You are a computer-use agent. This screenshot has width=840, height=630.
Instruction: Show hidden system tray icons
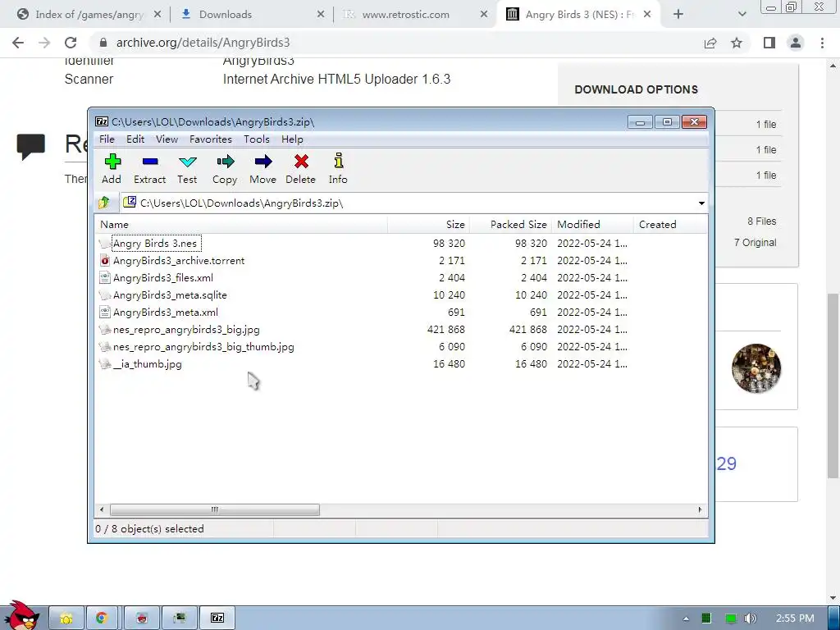686,619
